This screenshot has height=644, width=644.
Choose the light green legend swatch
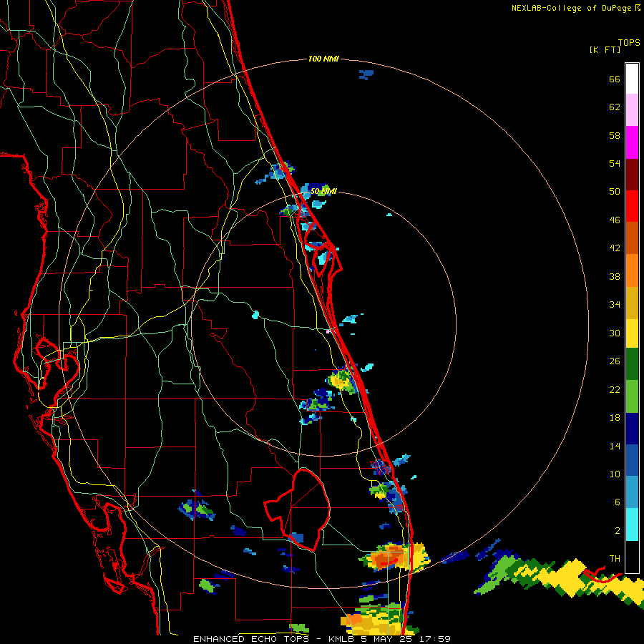pyautogui.click(x=632, y=396)
